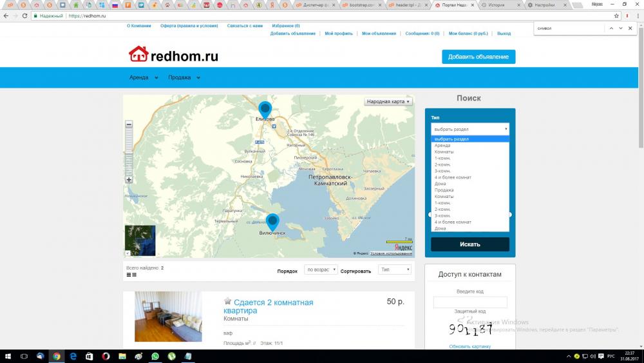
Task: Close the Портал Недв browser tab
Action: (472, 5)
